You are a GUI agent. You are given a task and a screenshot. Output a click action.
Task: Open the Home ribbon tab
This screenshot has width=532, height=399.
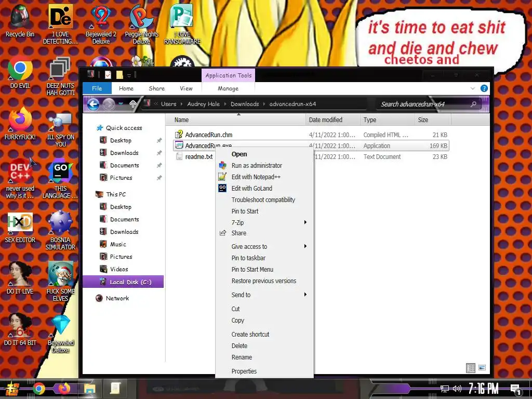point(126,88)
